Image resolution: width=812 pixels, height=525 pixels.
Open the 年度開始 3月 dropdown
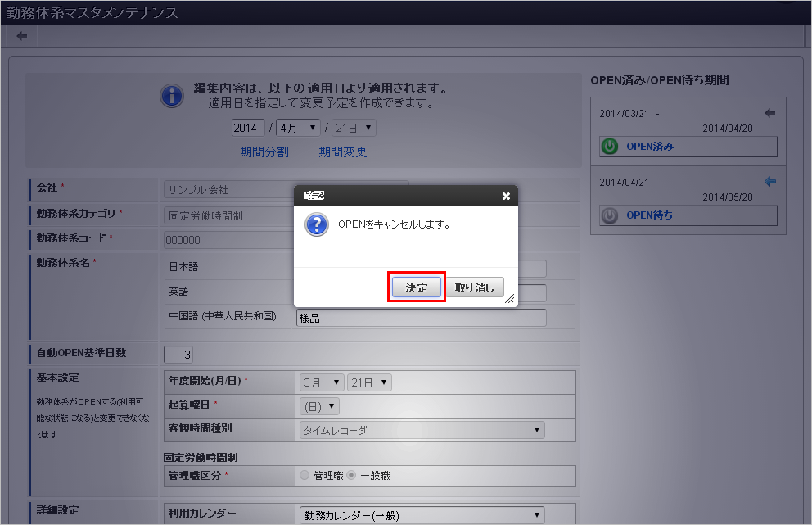point(322,382)
